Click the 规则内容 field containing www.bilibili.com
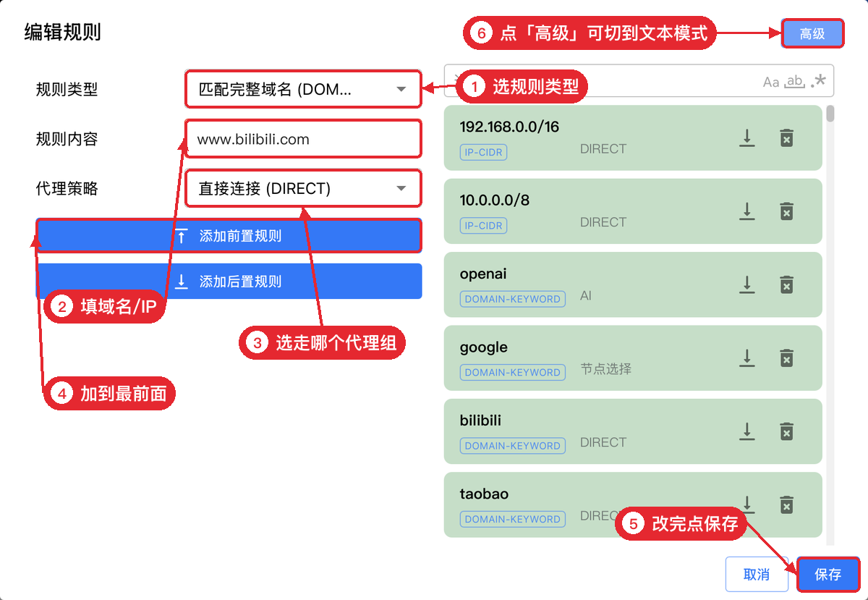Screen dimensions: 868x600 point(303,139)
